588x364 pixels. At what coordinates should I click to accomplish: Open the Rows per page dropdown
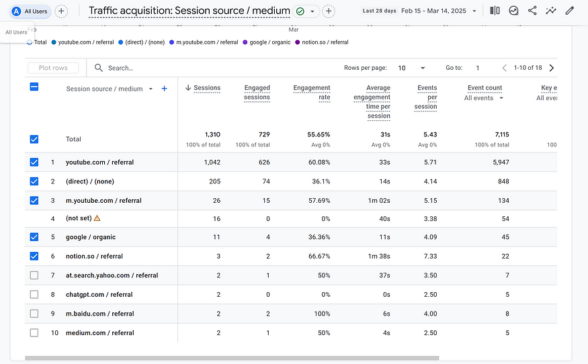pos(413,68)
